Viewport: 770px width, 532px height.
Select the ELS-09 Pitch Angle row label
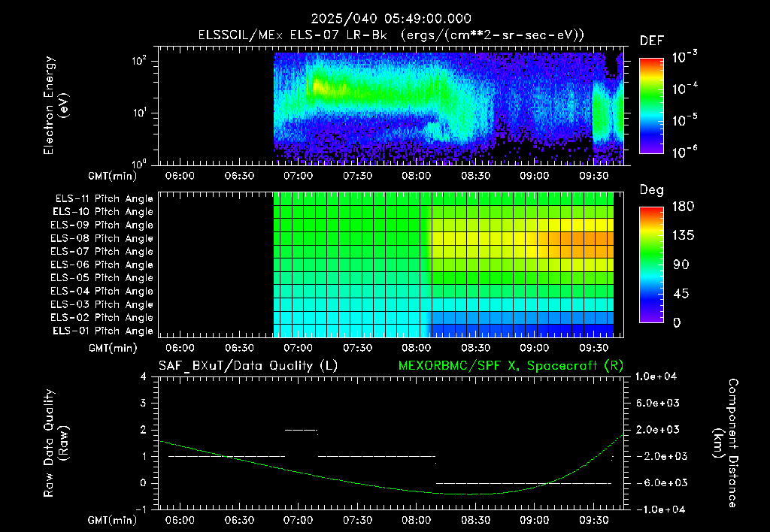102,225
